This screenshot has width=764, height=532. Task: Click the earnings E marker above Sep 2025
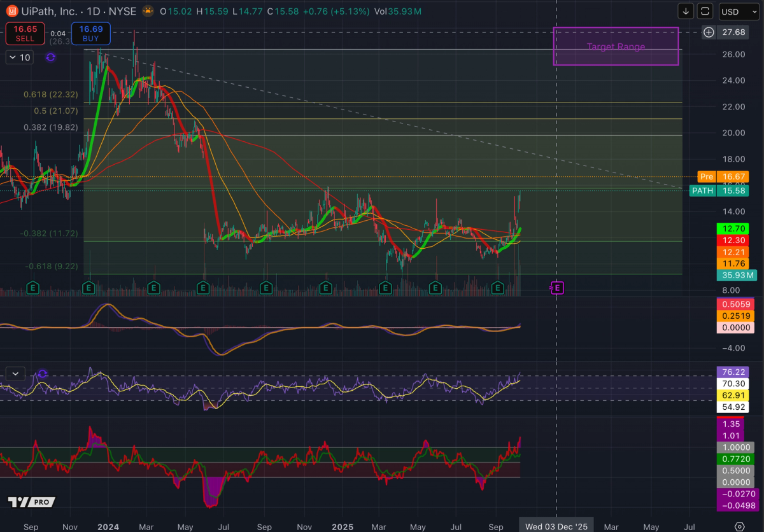click(x=499, y=288)
